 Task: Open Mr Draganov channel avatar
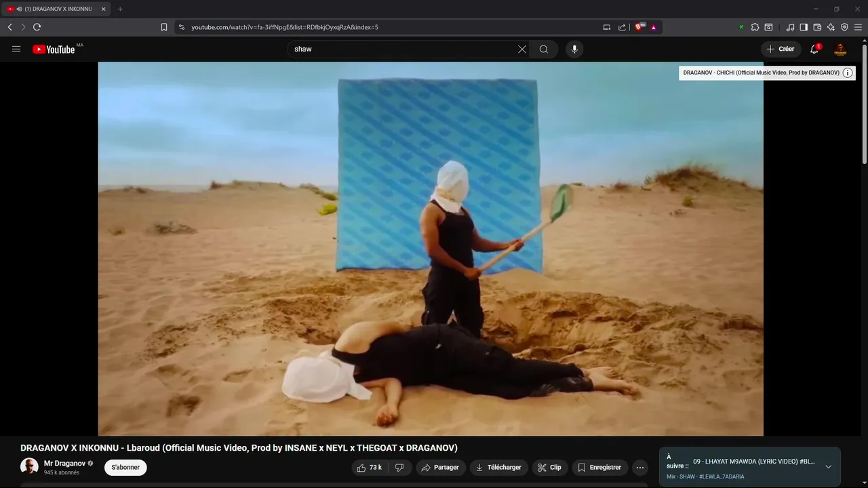click(29, 466)
